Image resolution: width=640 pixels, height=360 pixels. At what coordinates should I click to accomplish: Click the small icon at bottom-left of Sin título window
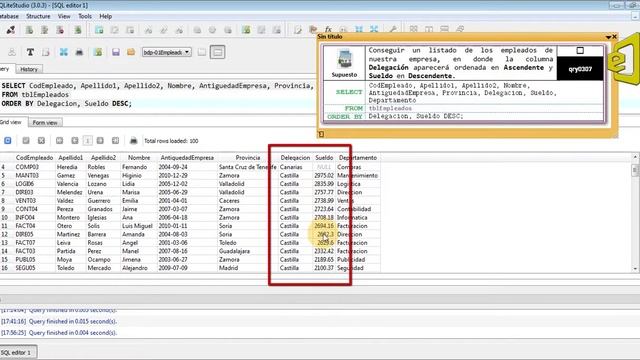pos(321,134)
